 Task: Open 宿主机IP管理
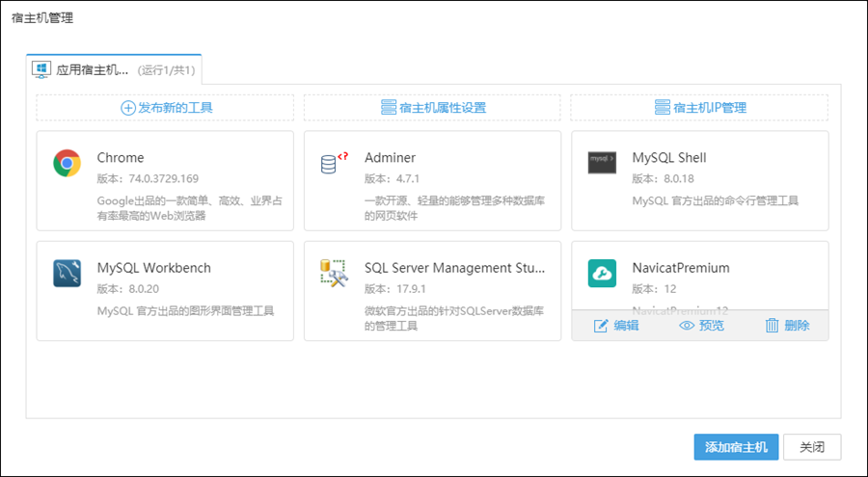tap(699, 108)
